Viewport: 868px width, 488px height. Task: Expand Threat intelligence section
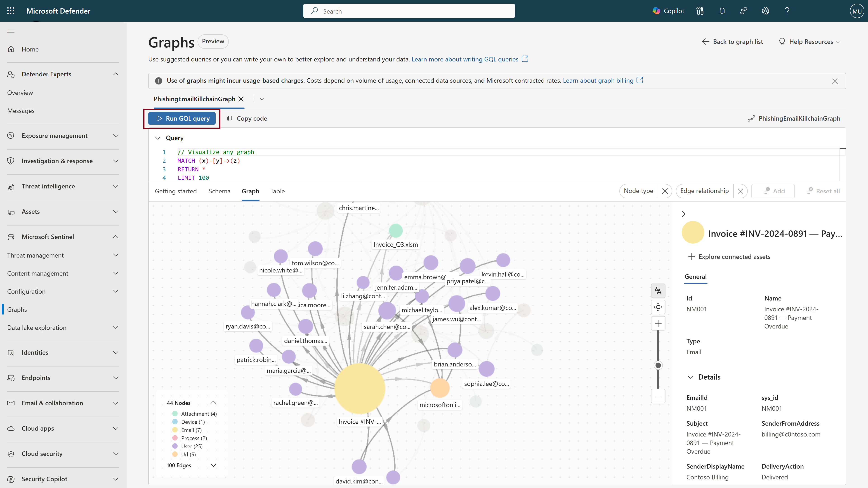(x=116, y=186)
